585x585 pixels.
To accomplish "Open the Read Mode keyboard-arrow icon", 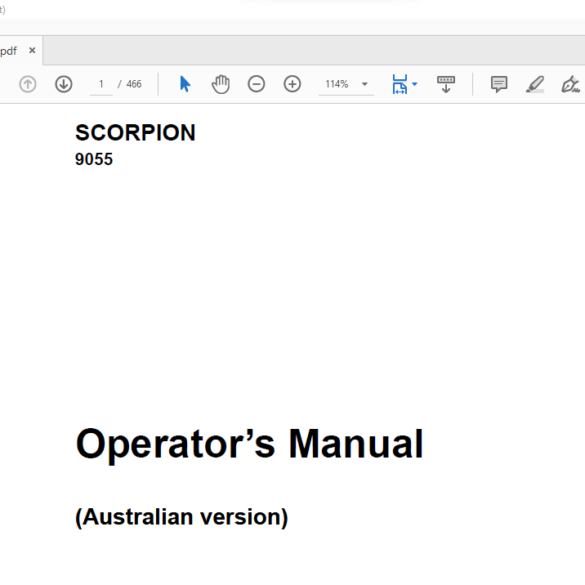I will click(x=446, y=84).
